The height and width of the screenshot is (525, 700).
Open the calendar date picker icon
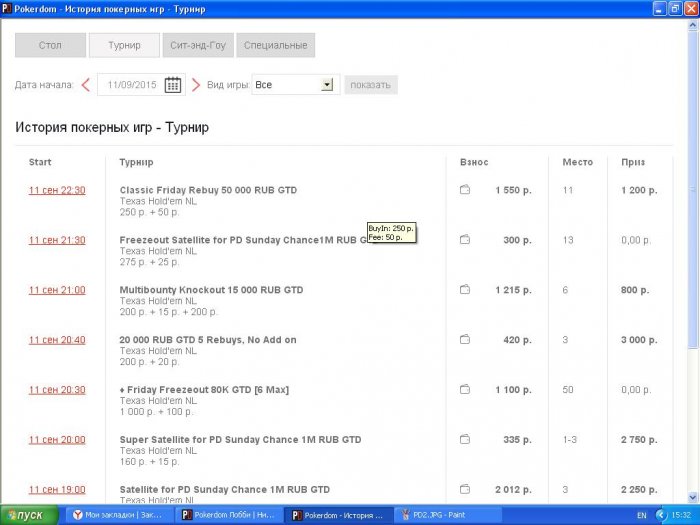tap(173, 85)
